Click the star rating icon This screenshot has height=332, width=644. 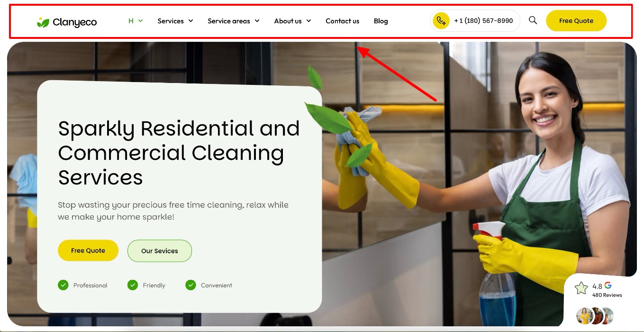[x=581, y=288]
